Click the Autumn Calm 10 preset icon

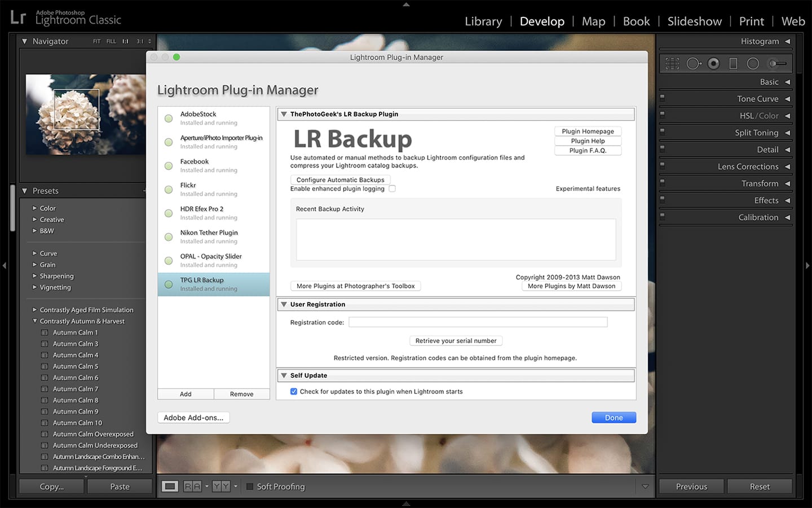pyautogui.click(x=45, y=423)
